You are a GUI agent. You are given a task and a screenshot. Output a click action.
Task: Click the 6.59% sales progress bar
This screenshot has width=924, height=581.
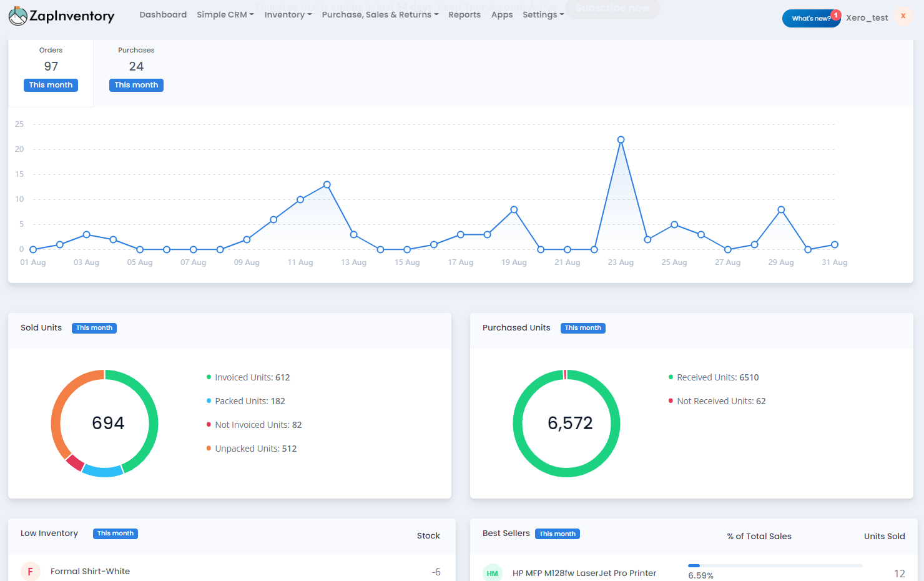pos(775,565)
